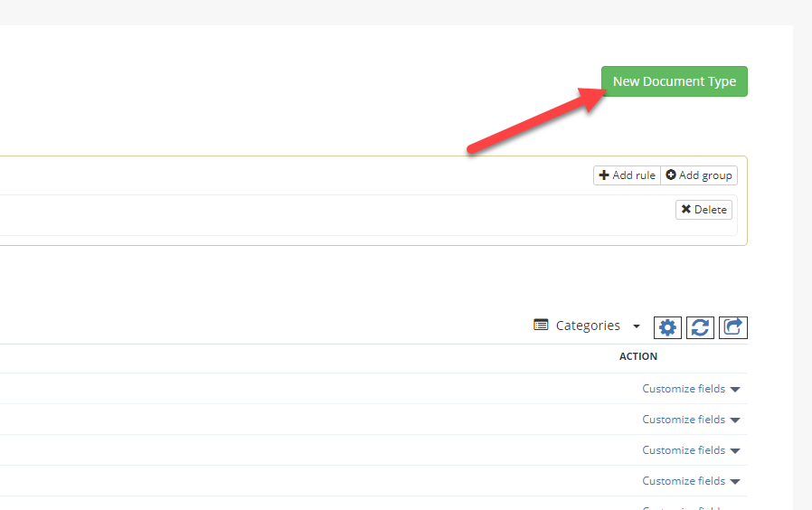Delete the filter rule
The image size is (812, 510).
[703, 210]
